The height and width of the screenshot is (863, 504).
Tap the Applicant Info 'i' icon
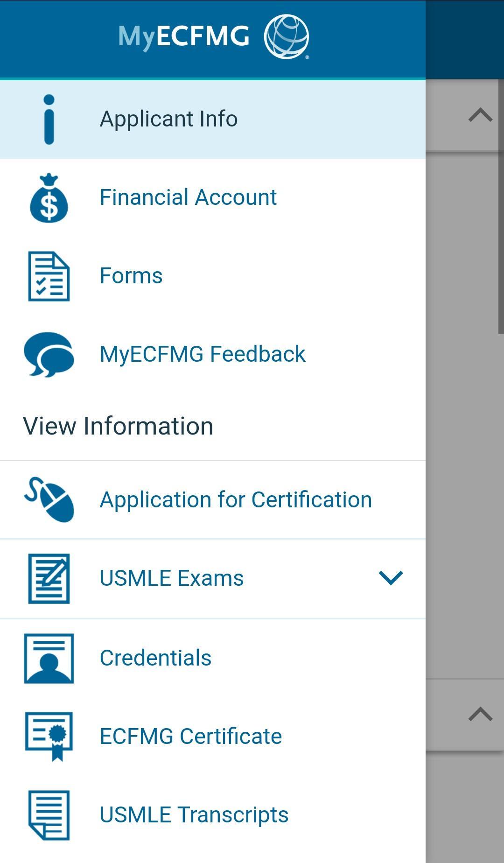49,119
